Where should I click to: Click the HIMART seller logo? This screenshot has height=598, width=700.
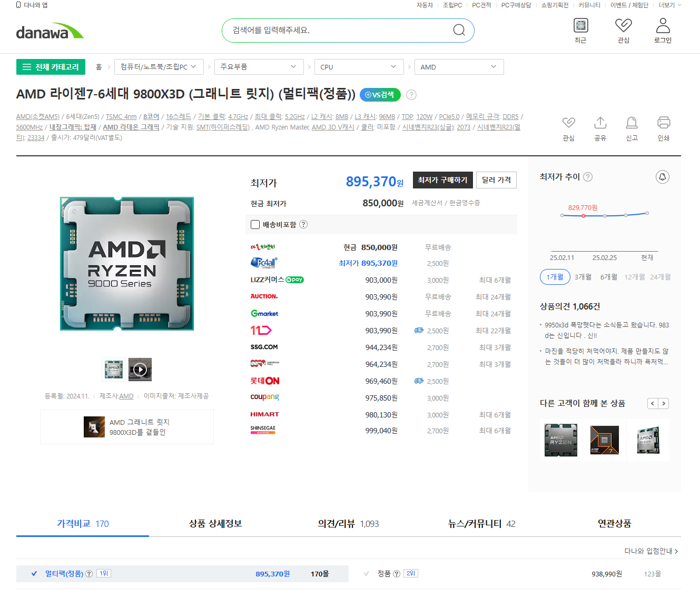tap(265, 414)
